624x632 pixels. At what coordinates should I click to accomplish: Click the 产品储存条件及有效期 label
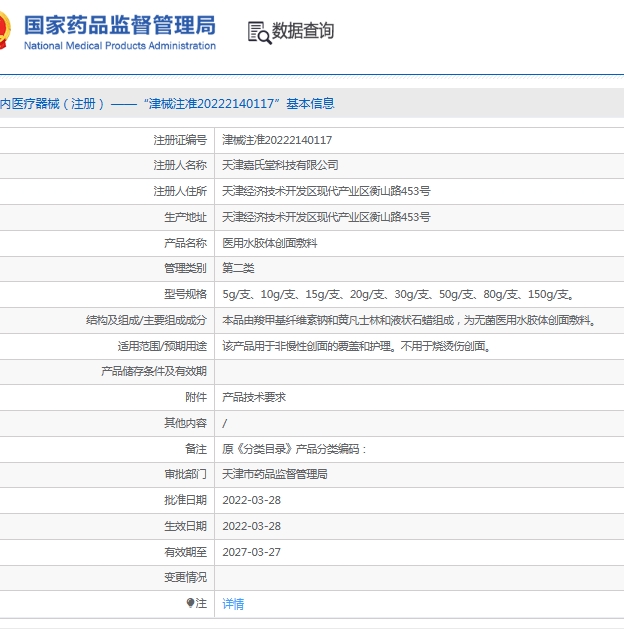[x=154, y=371]
